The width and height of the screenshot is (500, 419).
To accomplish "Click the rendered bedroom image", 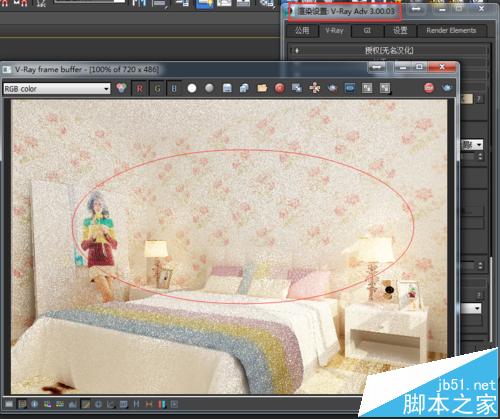I will coord(229,247).
